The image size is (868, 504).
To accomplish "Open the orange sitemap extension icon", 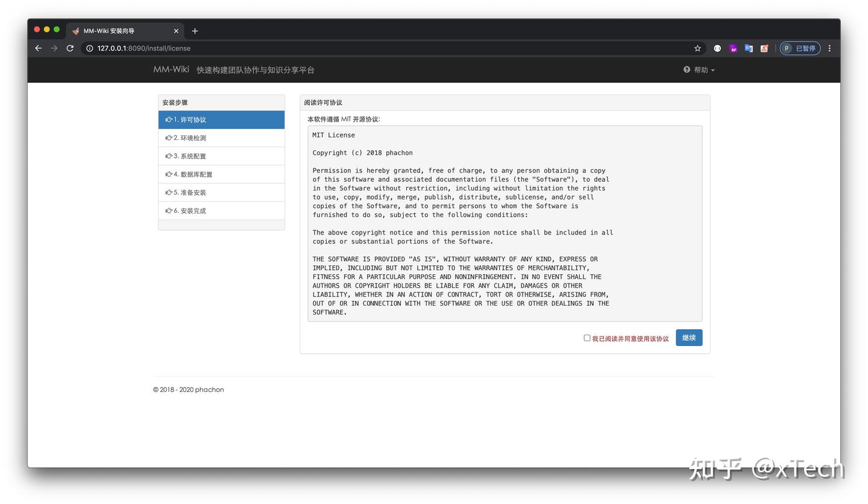I will click(x=764, y=48).
